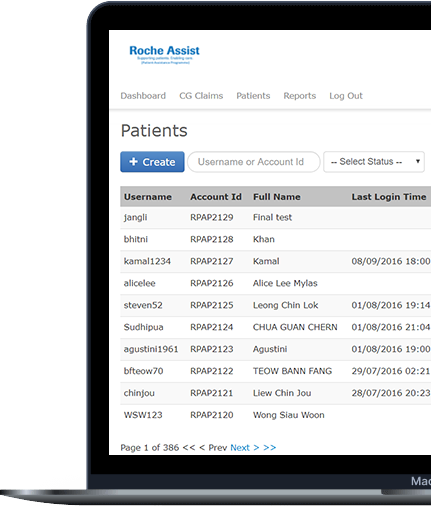Open the Dashboard menu item
This screenshot has width=431, height=506.
[143, 96]
